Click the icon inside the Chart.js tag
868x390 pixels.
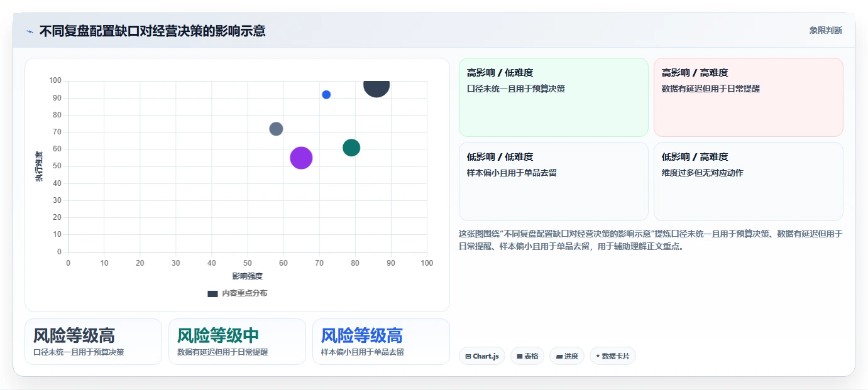tap(468, 356)
